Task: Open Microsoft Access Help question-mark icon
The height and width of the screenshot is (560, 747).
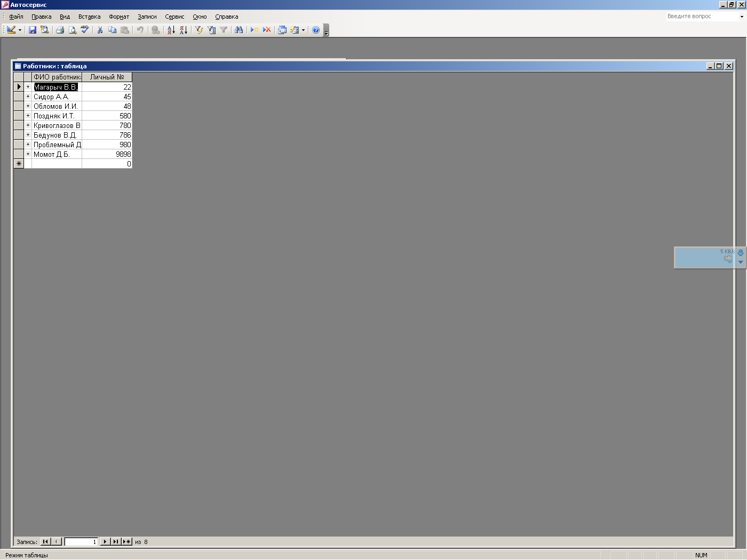Action: [316, 30]
